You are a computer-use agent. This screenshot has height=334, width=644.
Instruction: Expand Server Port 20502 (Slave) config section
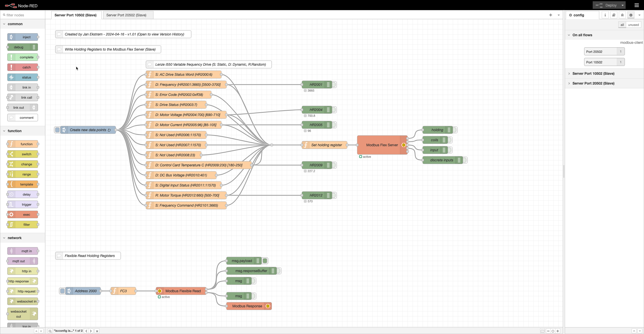pos(605,83)
